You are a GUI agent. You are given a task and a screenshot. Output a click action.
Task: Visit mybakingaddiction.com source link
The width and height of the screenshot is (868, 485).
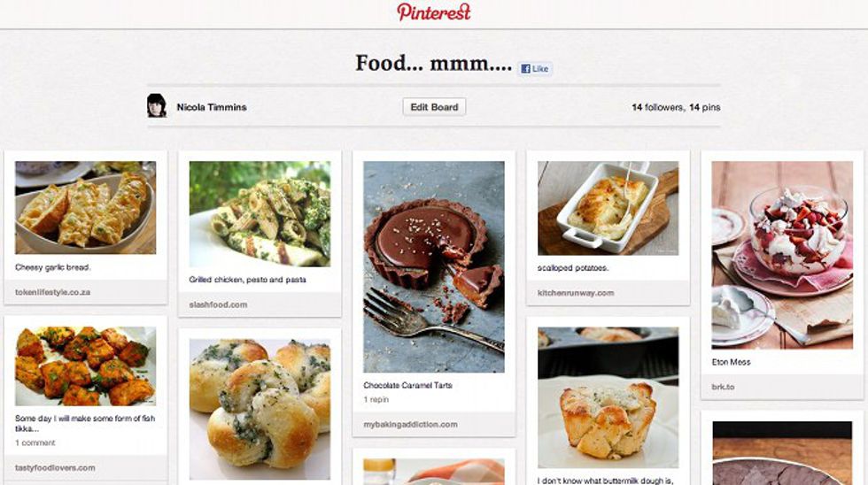[x=410, y=424]
